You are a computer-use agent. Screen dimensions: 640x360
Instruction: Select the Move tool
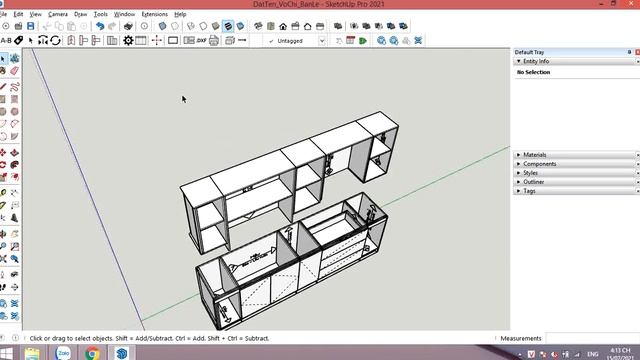point(3,152)
